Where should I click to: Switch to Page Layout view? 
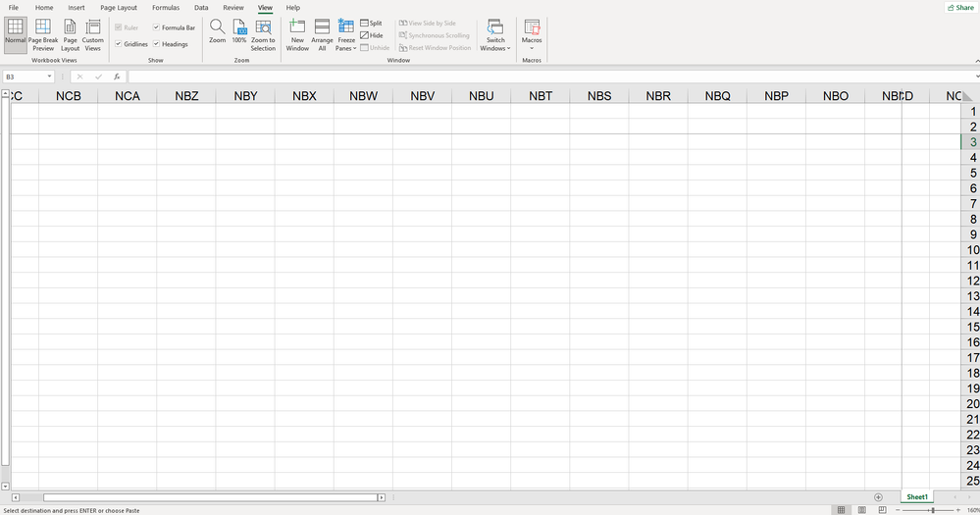(x=70, y=35)
